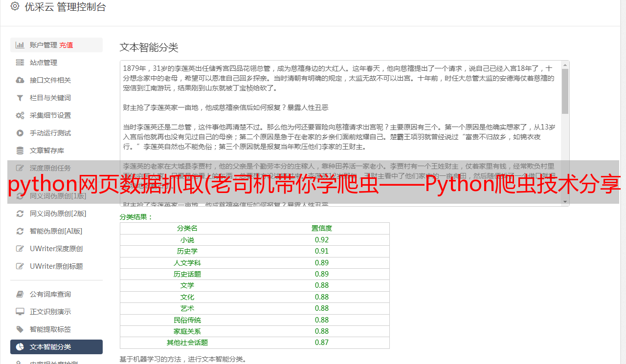Select the 0.88 value in the 艺术 row

coord(322,308)
